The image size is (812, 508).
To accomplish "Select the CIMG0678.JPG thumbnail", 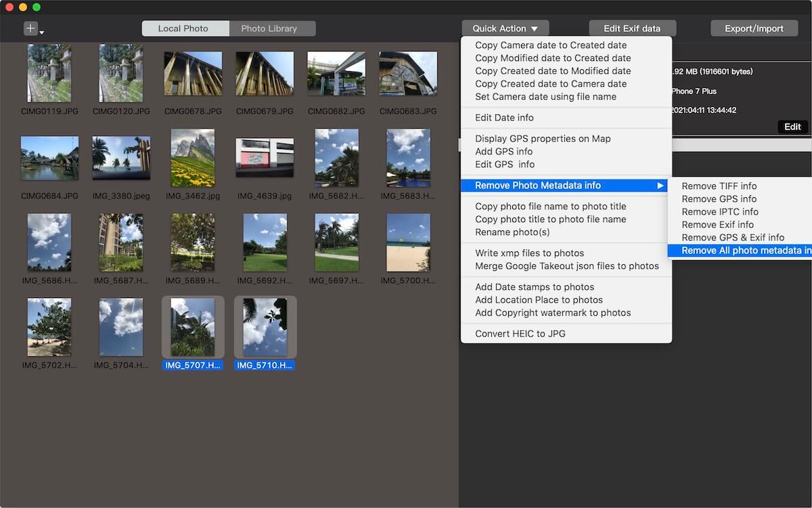I will (x=193, y=73).
